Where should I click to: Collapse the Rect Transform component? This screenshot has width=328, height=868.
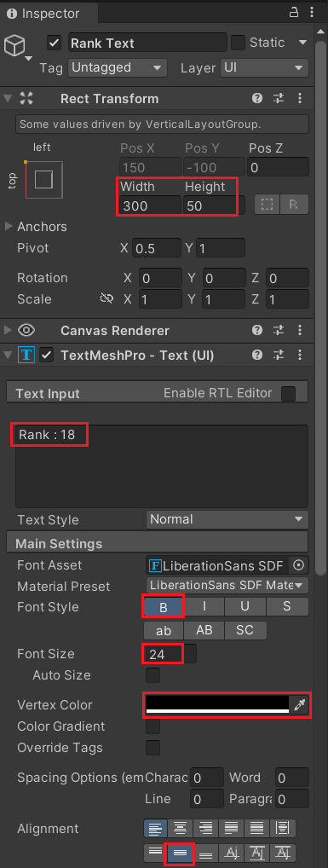tap(7, 99)
